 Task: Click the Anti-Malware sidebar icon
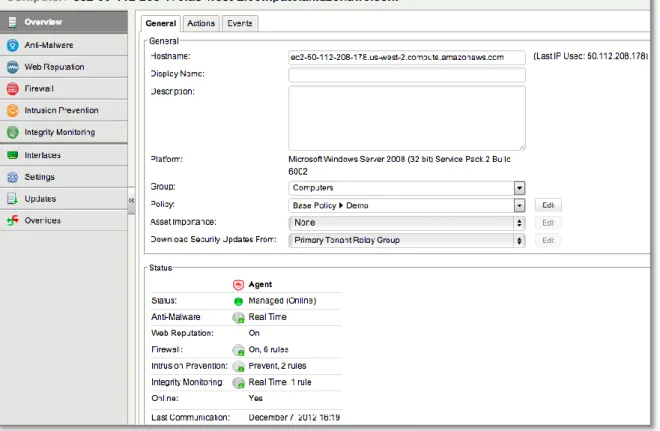(13, 45)
